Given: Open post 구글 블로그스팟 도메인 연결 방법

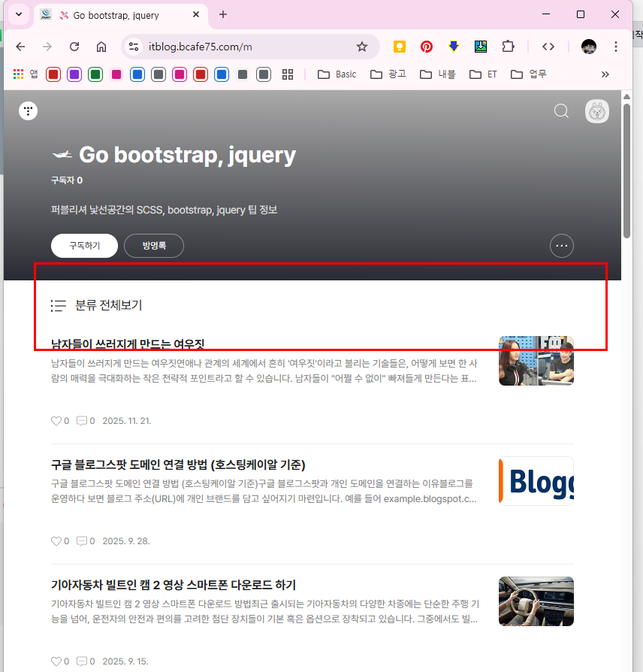Looking at the screenshot, I should [178, 465].
